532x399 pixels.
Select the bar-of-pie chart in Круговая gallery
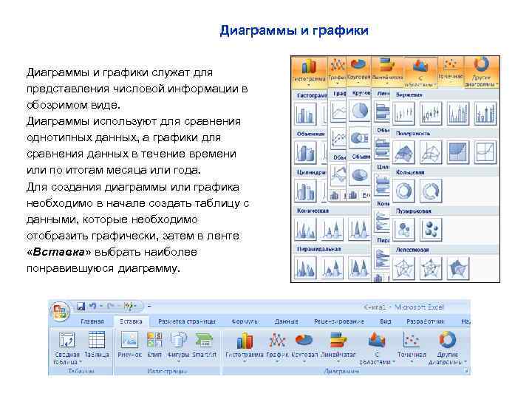[360, 138]
